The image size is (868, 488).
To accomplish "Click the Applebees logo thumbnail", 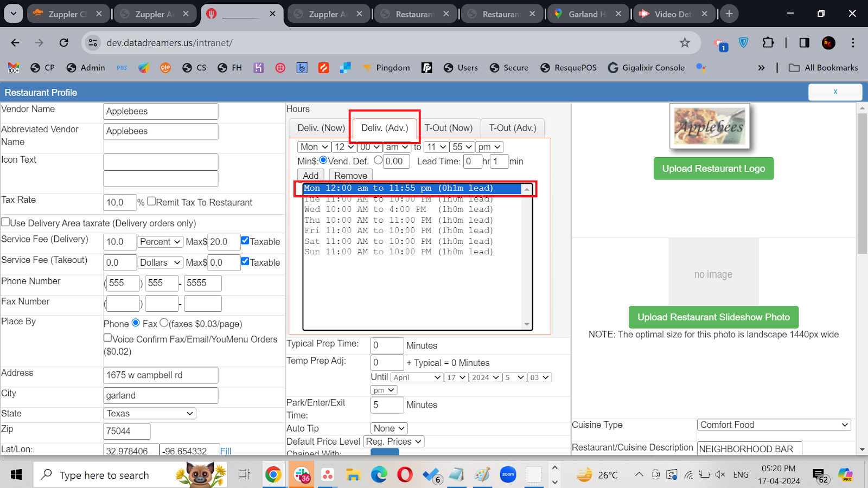I will click(710, 127).
